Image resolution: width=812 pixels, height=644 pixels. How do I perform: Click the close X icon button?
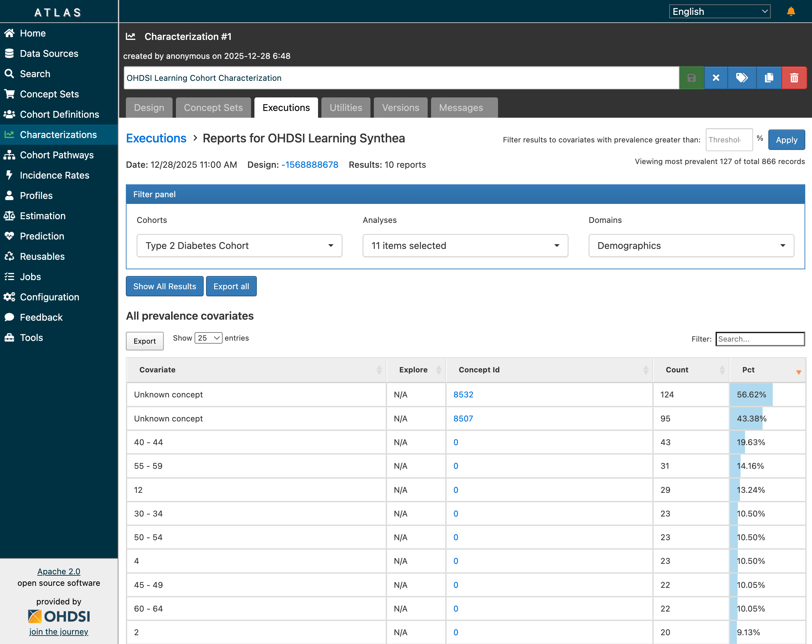716,78
